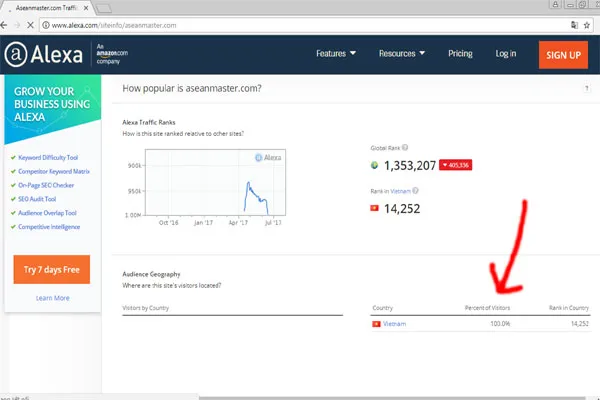Click the site info icon in address bar
This screenshot has height=400, width=600.
(46, 25)
